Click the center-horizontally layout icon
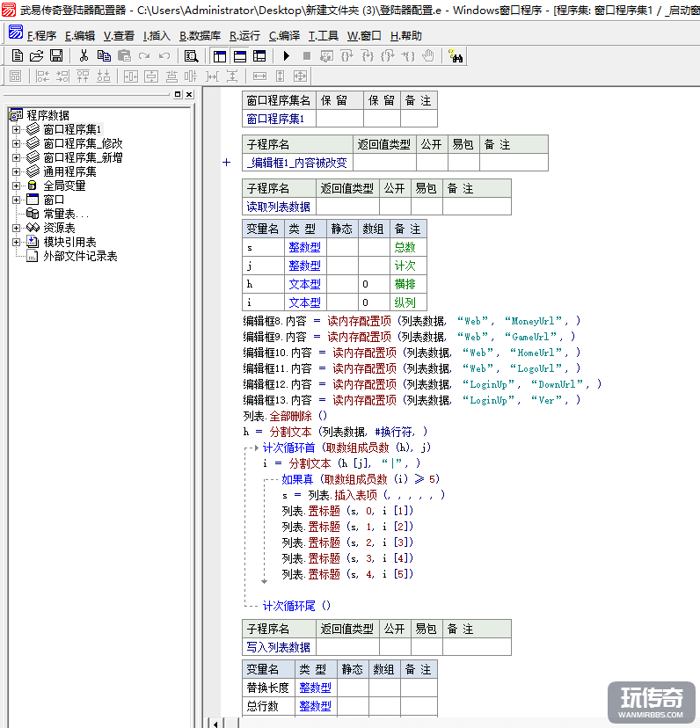Screen dimensions: 700x728 click(x=130, y=76)
